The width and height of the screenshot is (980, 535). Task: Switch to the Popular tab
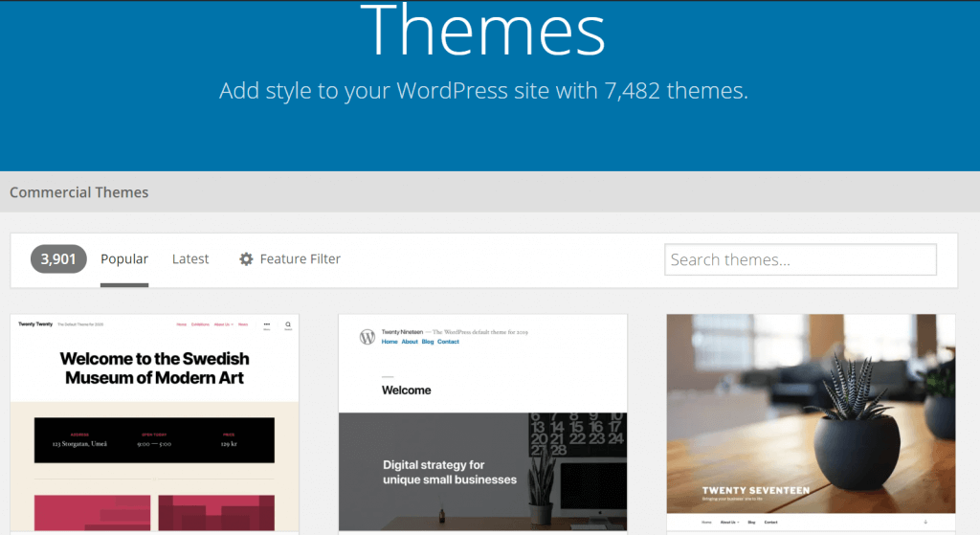(x=124, y=258)
